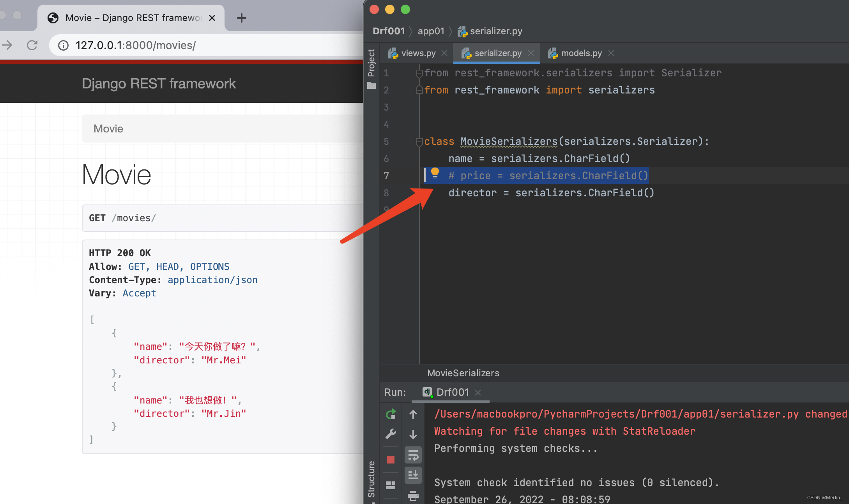Click the up arrow in Run panel
Image resolution: width=849 pixels, height=504 pixels.
click(413, 414)
